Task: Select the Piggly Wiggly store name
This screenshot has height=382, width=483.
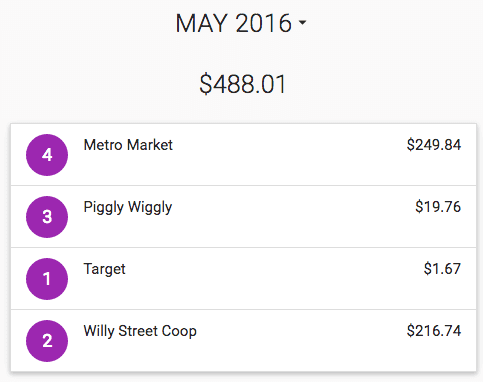Action: pos(128,208)
